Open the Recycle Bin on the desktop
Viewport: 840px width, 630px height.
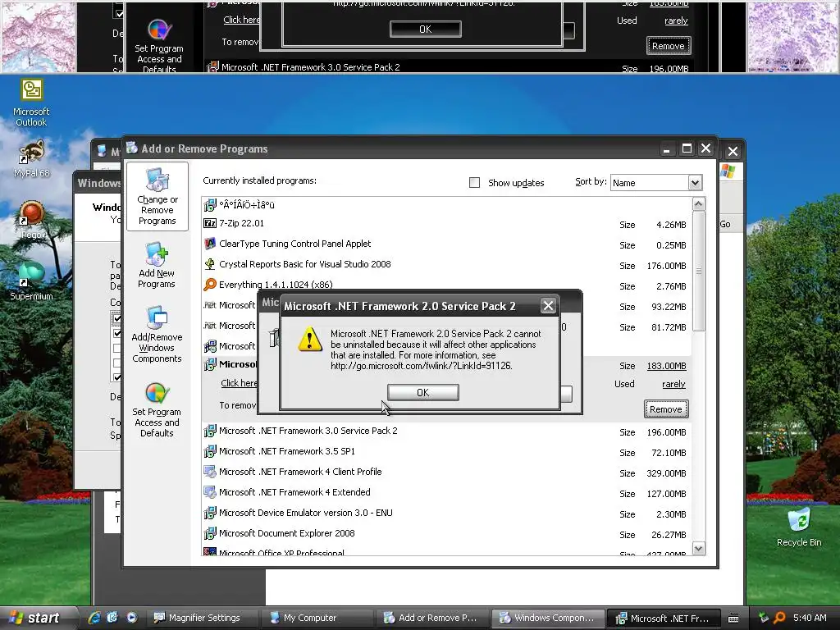[799, 527]
